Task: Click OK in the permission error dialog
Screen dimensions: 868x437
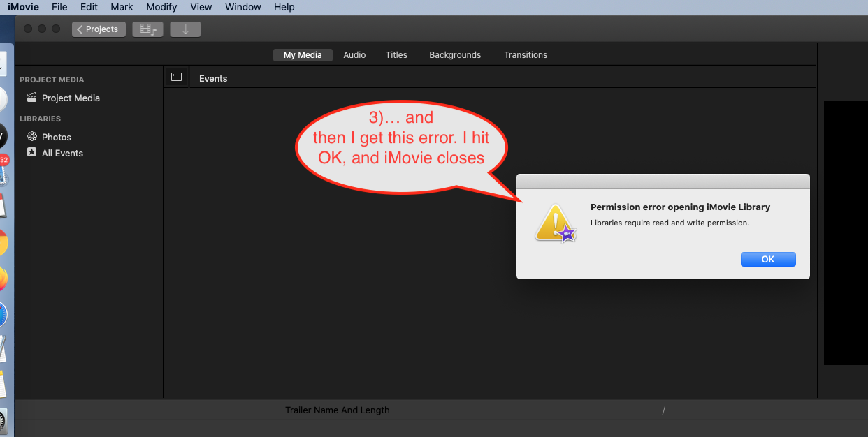Action: click(x=768, y=259)
